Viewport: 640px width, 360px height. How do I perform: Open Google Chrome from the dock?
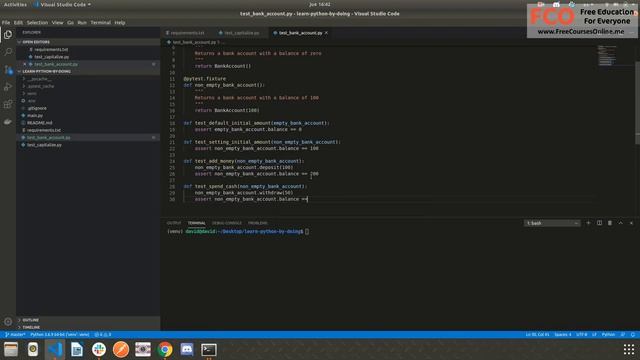[165, 349]
